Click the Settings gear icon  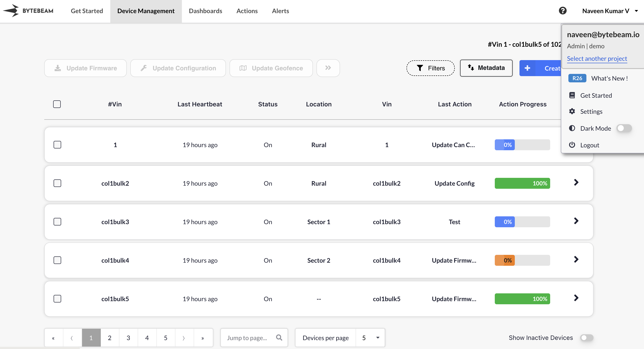pos(572,111)
